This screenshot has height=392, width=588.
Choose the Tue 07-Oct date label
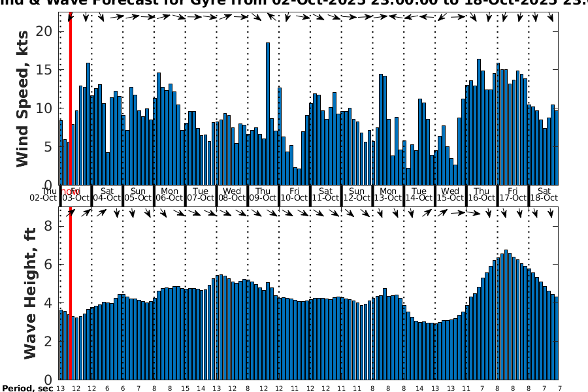(201, 194)
